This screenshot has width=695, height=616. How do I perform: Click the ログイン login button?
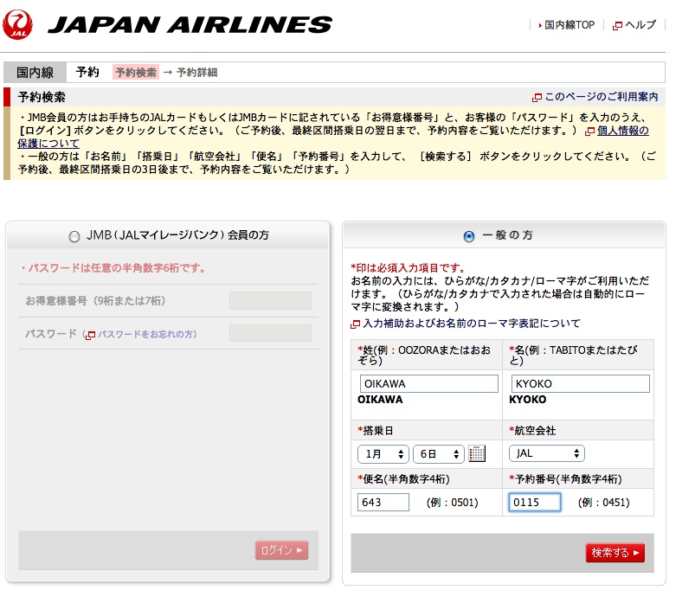pos(281,550)
